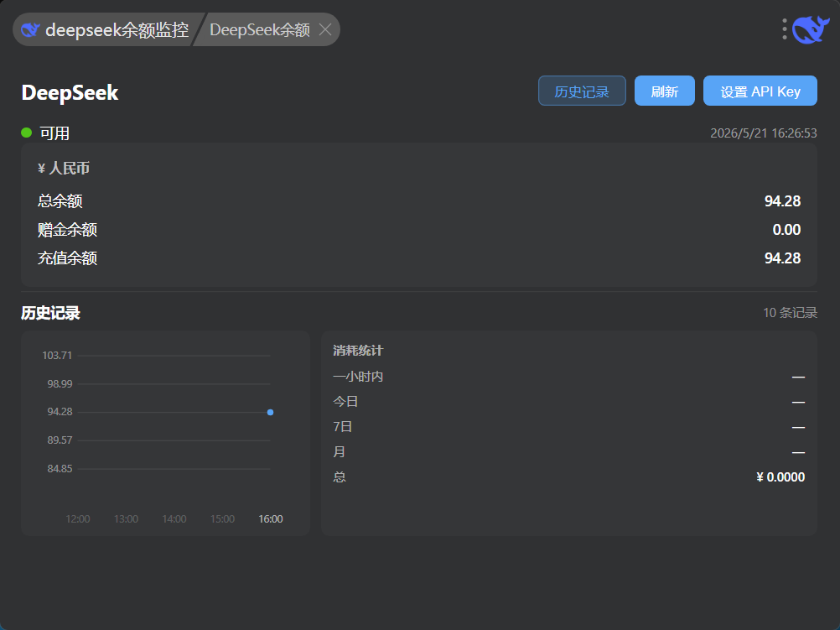Image resolution: width=840 pixels, height=630 pixels.
Task: Click the whale icon in the deepseek余额监控 tab
Action: pos(30,29)
